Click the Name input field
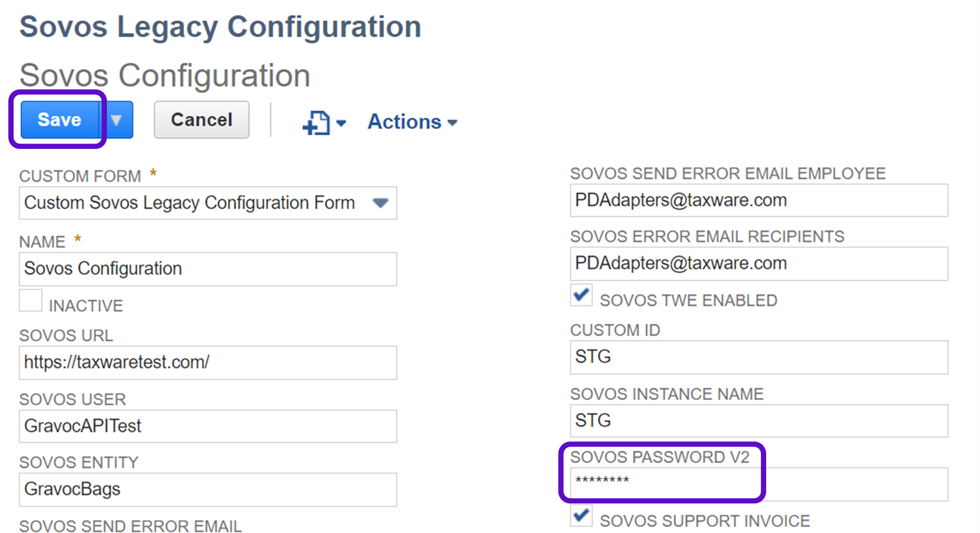This screenshot has width=980, height=533. click(x=207, y=269)
